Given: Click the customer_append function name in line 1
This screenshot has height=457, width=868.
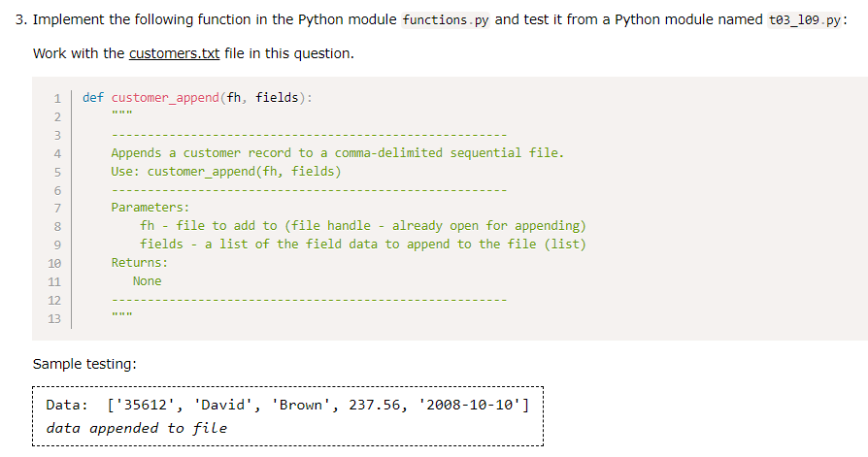Looking at the screenshot, I should [x=165, y=98].
